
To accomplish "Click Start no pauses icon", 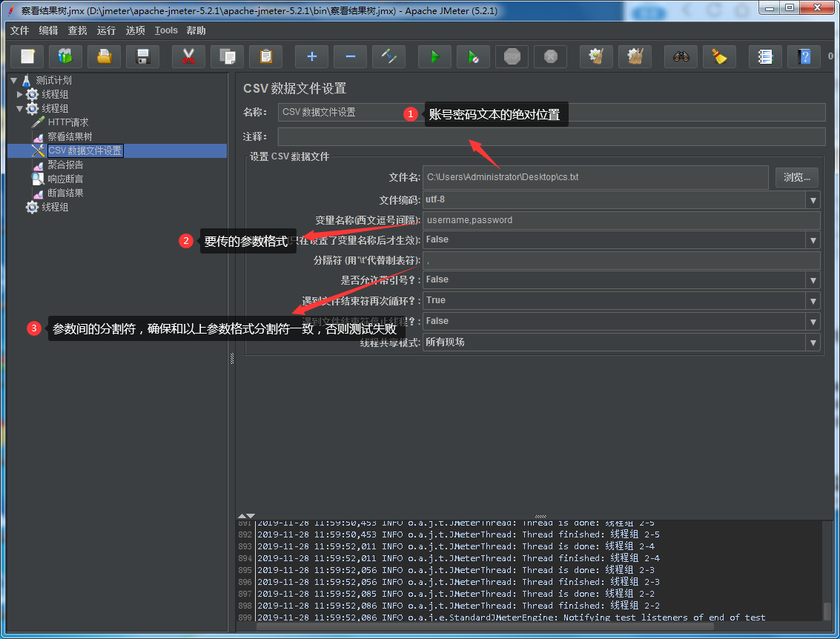I will [x=474, y=56].
